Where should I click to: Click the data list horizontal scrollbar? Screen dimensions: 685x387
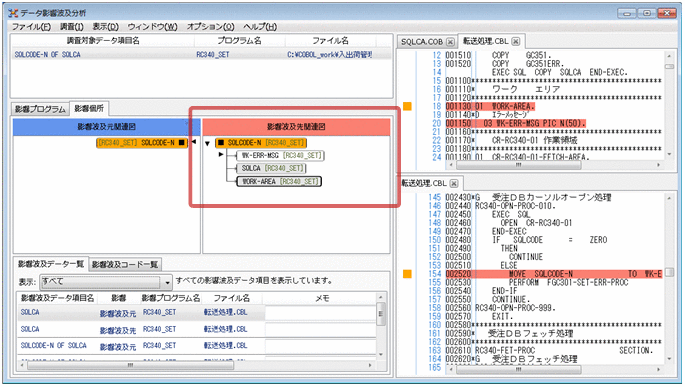(x=131, y=365)
